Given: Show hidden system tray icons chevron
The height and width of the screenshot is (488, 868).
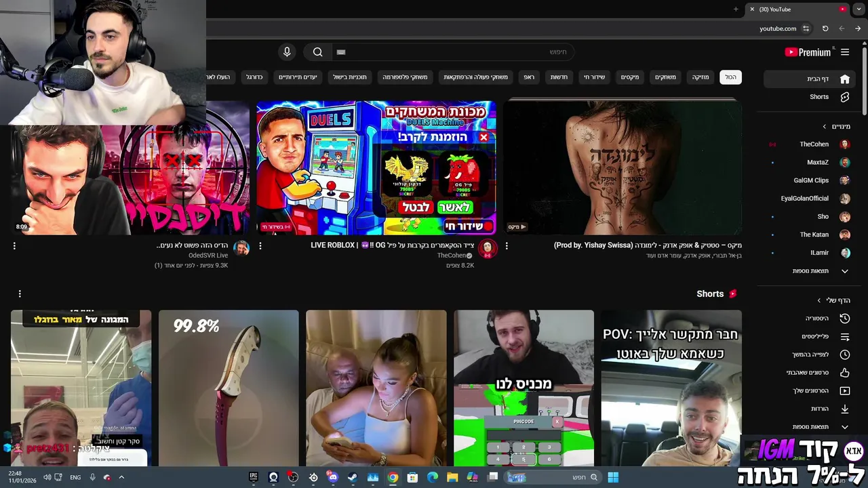Looking at the screenshot, I should [x=121, y=477].
